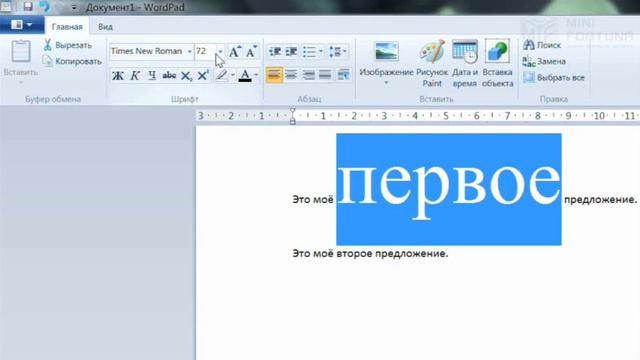Copy selection with Копировать
Viewport: 640px width, 360px height.
tap(72, 61)
